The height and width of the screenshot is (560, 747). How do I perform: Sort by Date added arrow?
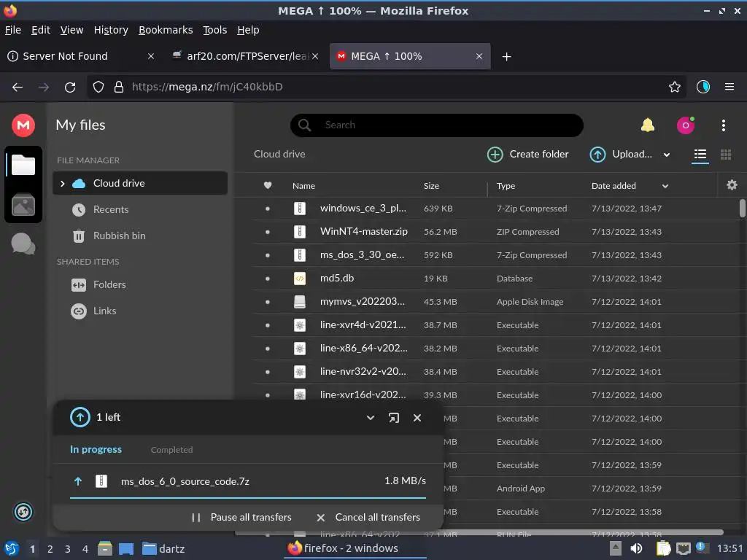pos(665,186)
